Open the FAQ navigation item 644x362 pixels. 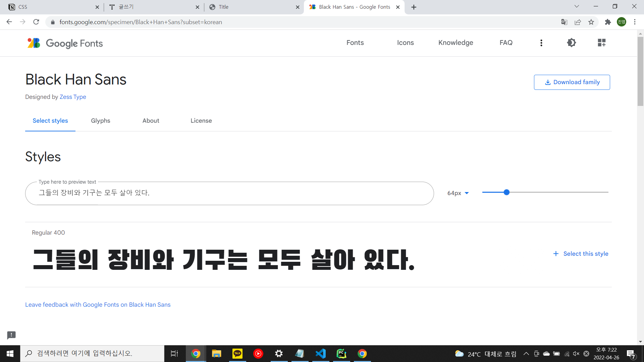506,43
